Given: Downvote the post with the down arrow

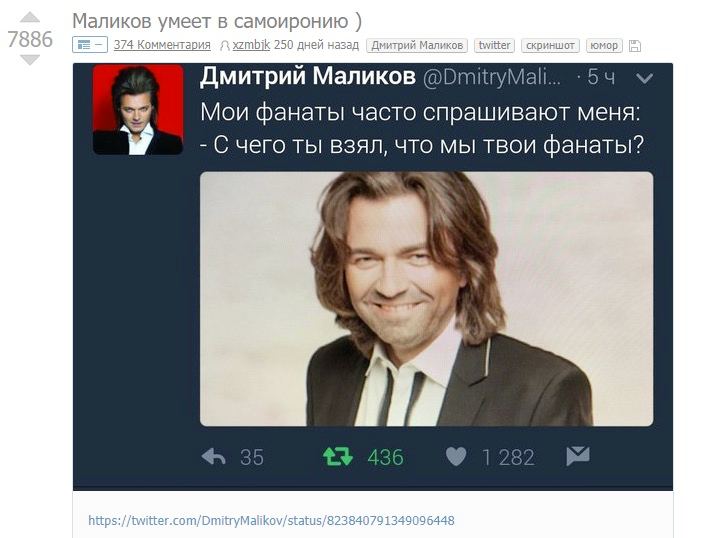Looking at the screenshot, I should click(30, 60).
